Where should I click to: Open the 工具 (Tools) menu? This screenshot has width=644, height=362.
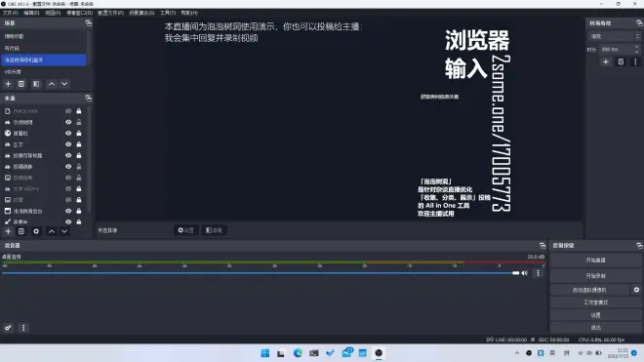click(x=168, y=13)
